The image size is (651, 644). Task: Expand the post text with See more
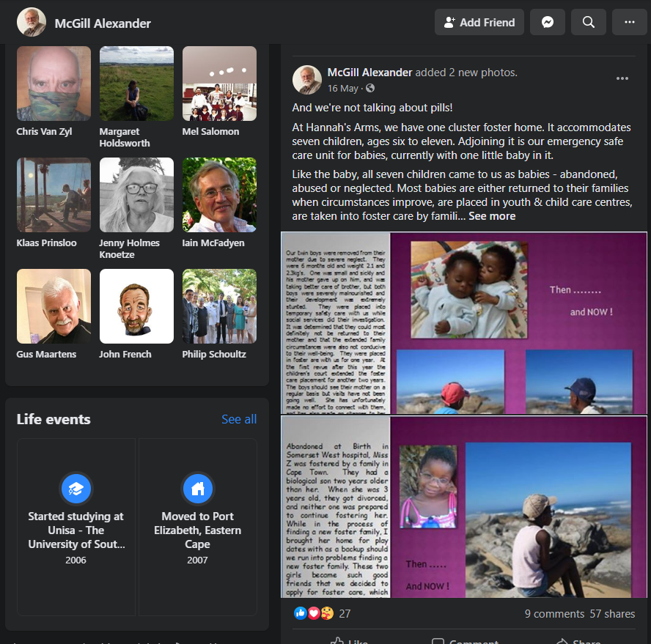(x=492, y=216)
